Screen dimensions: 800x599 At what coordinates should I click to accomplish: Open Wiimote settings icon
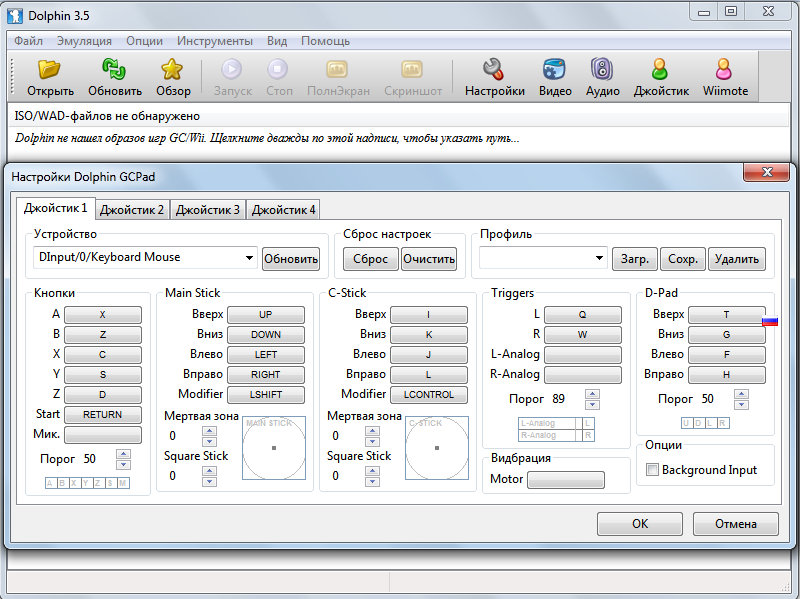(724, 69)
